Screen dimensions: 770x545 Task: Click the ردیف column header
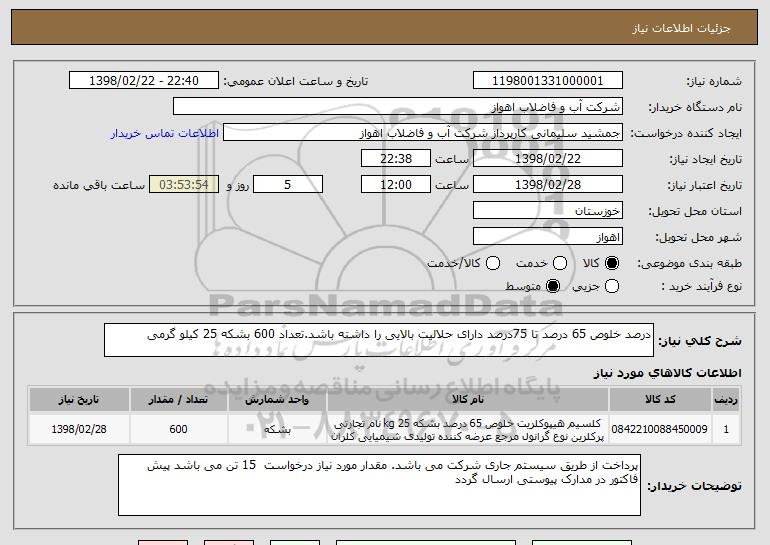(726, 399)
